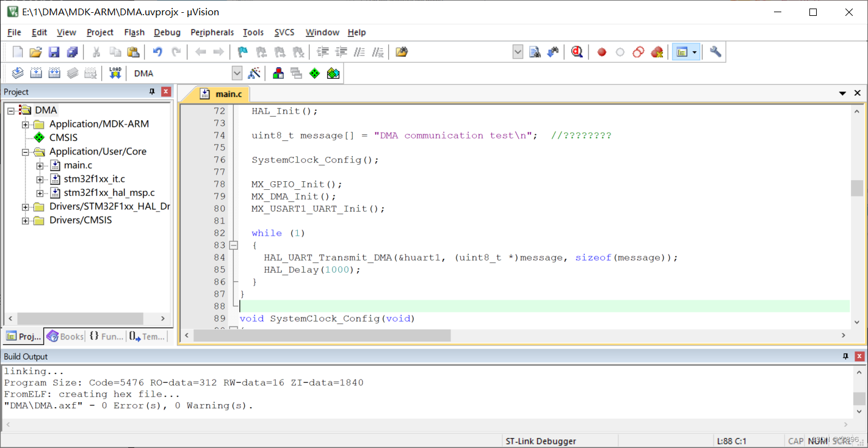
Task: Build target files icon
Action: click(36, 73)
